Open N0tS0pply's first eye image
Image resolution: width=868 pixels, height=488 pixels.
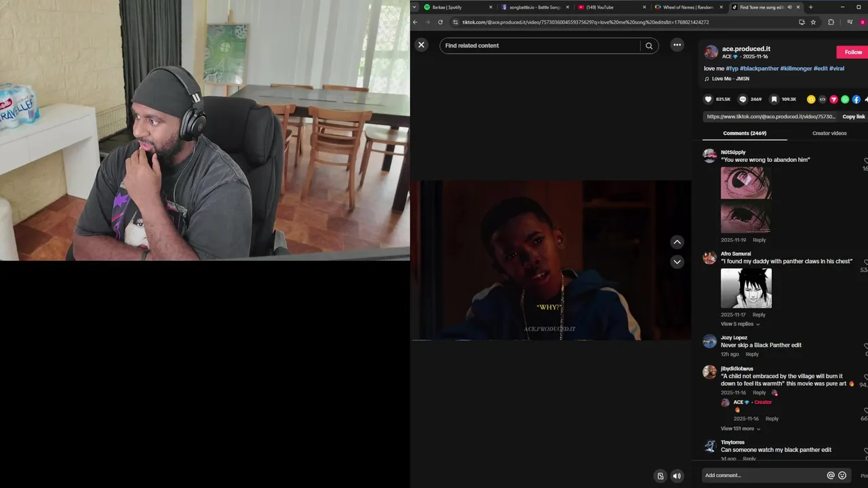pos(746,183)
